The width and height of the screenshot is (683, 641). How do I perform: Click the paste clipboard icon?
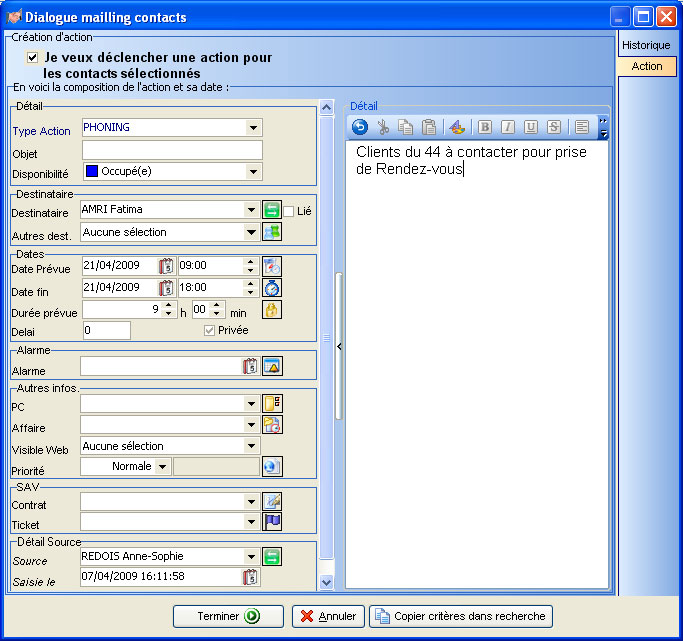pyautogui.click(x=429, y=127)
